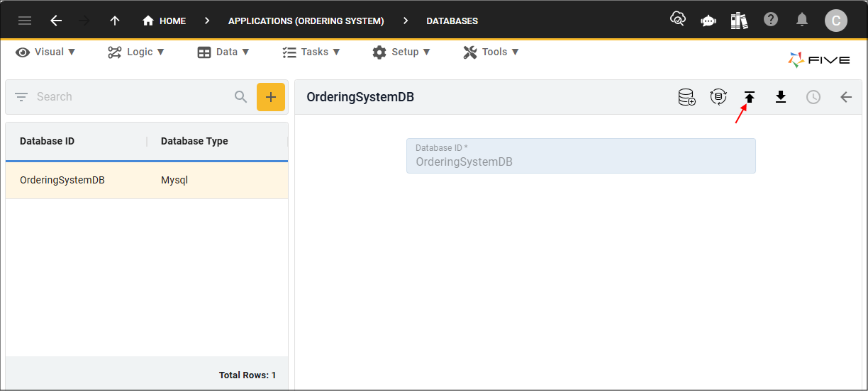The width and height of the screenshot is (868, 391).
Task: Expand the Logic menu
Action: click(136, 52)
